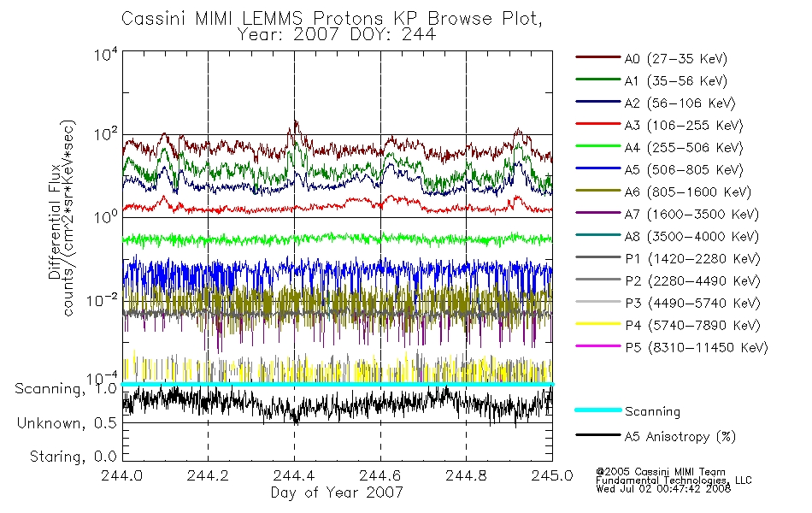This screenshot has width=812, height=513.
Task: Click the dark green A1 legend line
Action: [x=598, y=80]
